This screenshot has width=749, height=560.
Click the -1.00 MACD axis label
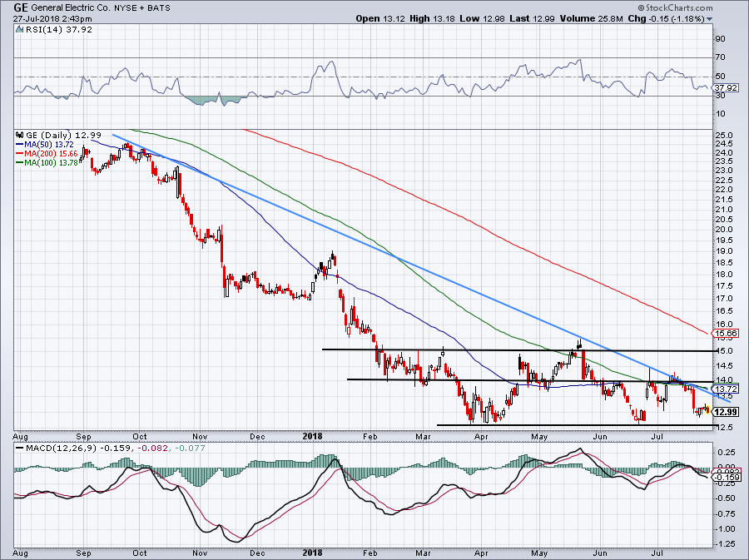tap(725, 529)
